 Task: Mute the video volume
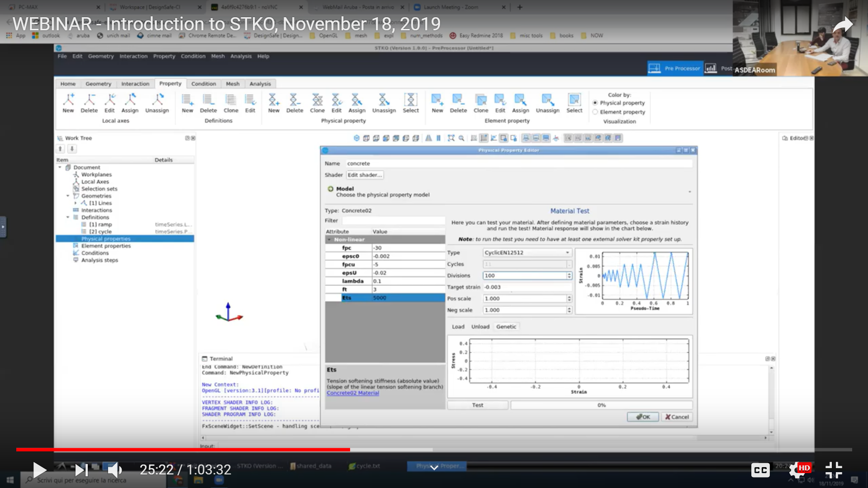(115, 470)
